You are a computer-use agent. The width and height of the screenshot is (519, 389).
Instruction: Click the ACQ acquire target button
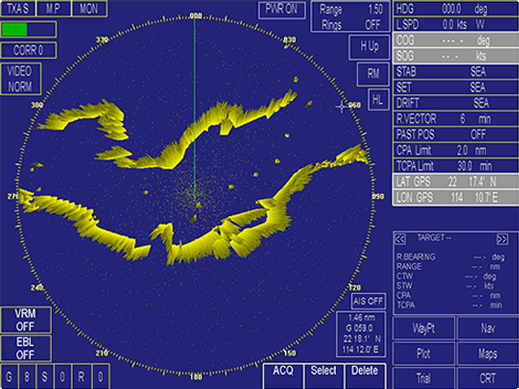click(x=283, y=376)
